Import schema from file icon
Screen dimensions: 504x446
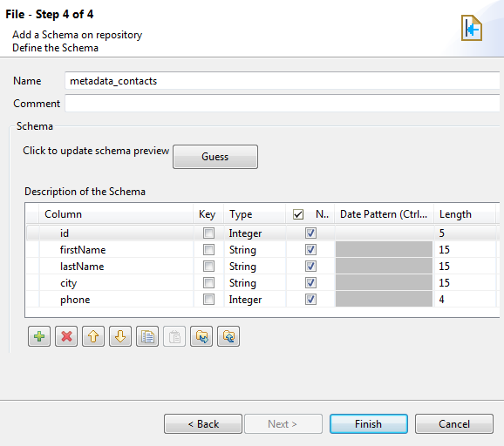point(201,336)
